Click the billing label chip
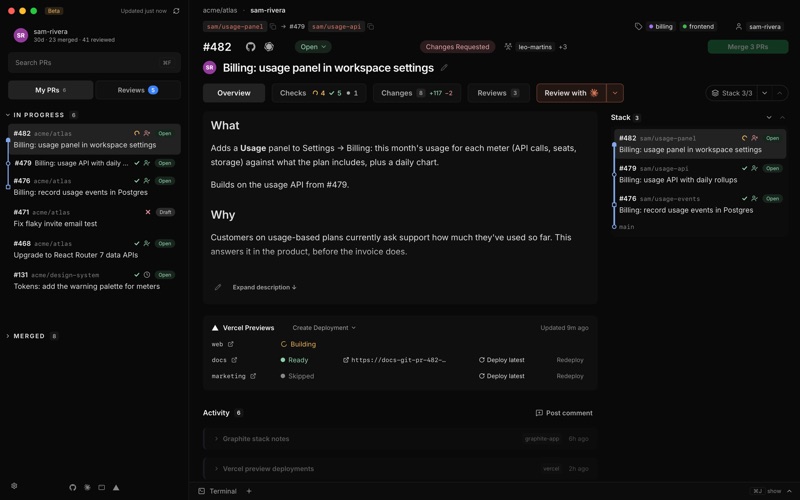 tap(661, 27)
